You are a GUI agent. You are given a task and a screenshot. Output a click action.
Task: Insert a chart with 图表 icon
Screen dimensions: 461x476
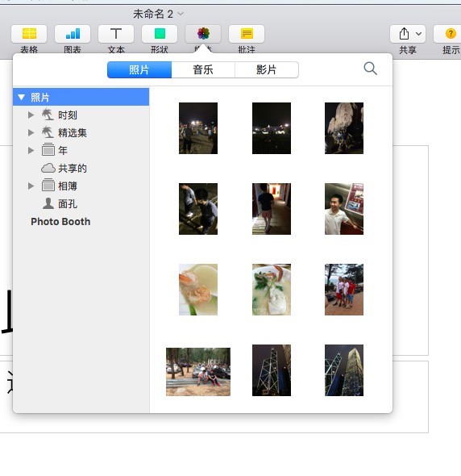point(73,34)
